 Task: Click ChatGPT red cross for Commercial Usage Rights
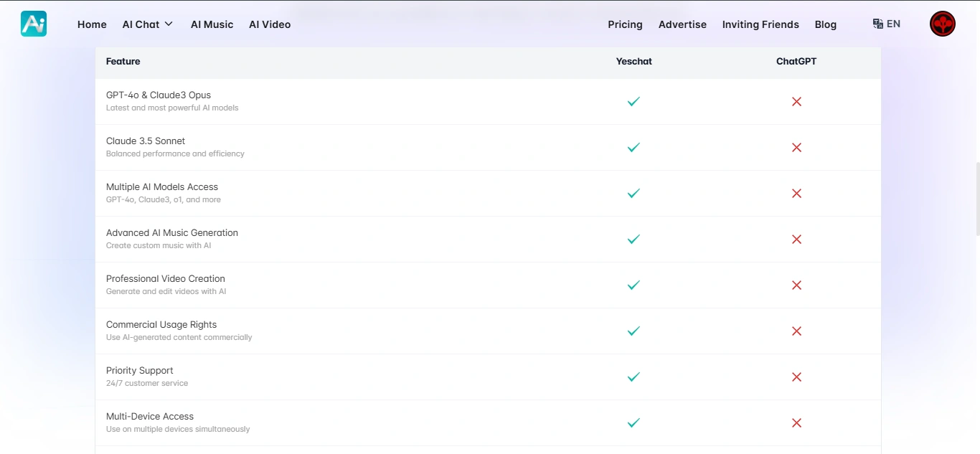coord(796,331)
